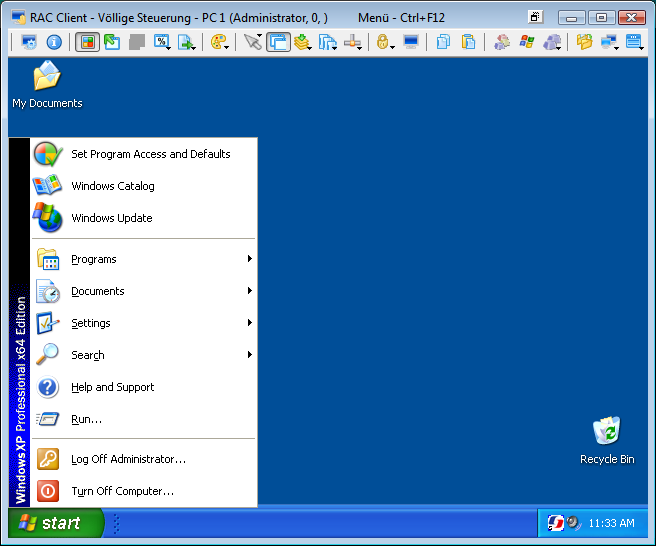Click the Windows flag icon in toolbar
The width and height of the screenshot is (656, 546).
pos(526,42)
